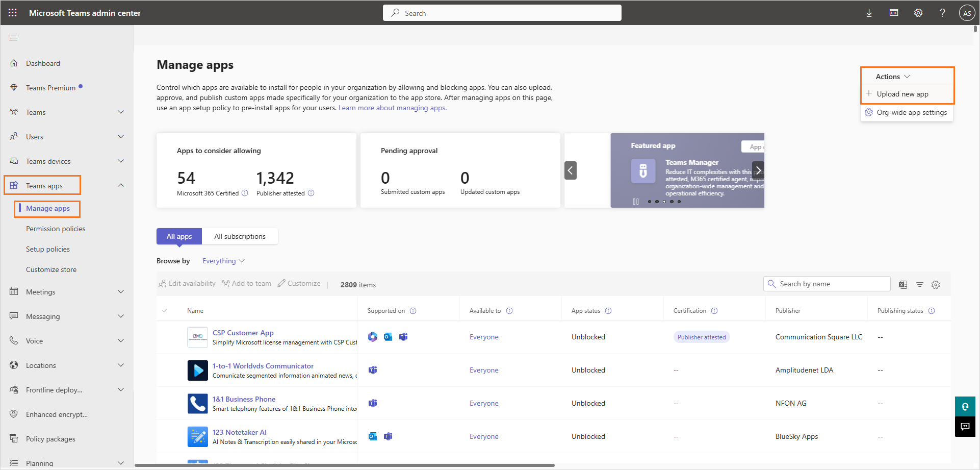The image size is (980, 470).
Task: Click info icon next to Microsoft 365 Certified
Action: [x=245, y=193]
